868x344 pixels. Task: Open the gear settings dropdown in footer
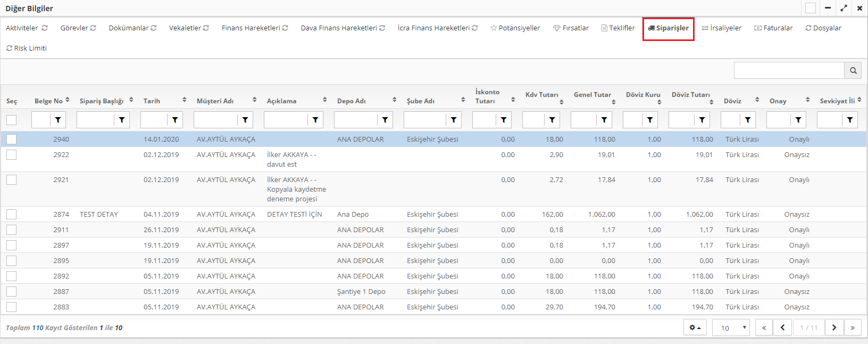pos(695,327)
